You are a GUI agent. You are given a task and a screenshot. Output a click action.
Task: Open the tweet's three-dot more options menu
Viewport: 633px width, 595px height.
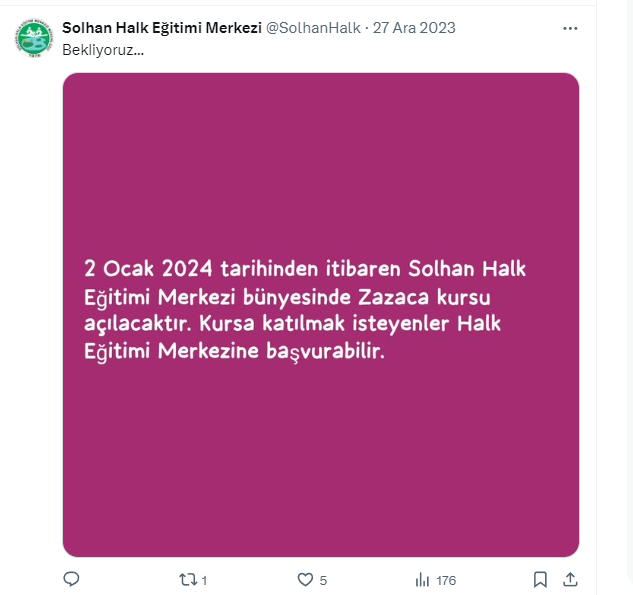tap(570, 28)
